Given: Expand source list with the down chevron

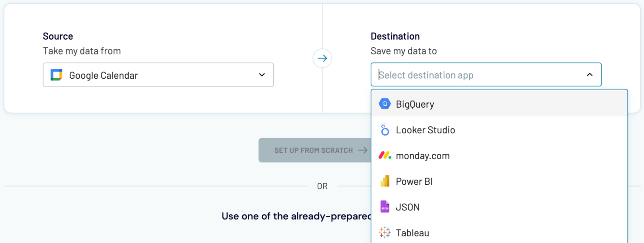Looking at the screenshot, I should coord(262,75).
